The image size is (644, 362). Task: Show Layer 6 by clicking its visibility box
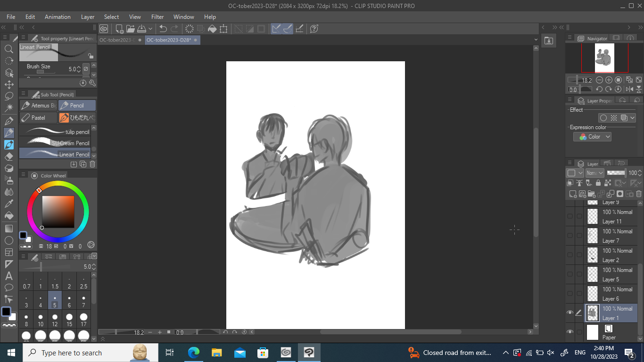[x=570, y=293]
